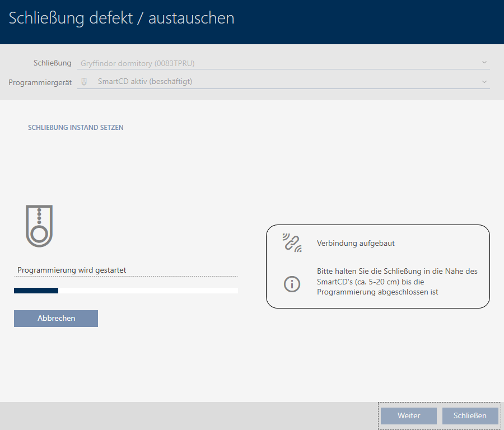Click the 'Bitte halten Sie die Schließung' hint text

click(x=396, y=282)
